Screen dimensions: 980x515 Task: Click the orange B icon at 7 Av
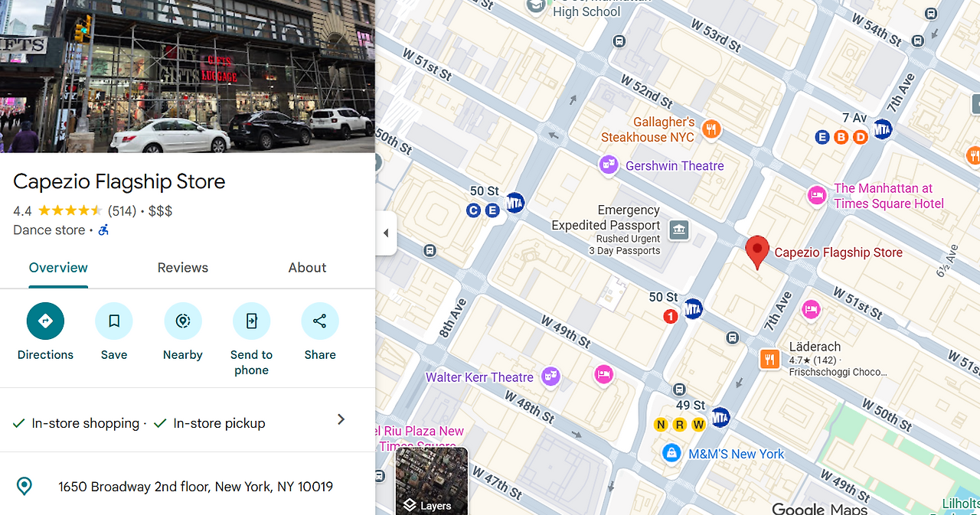pos(841,137)
